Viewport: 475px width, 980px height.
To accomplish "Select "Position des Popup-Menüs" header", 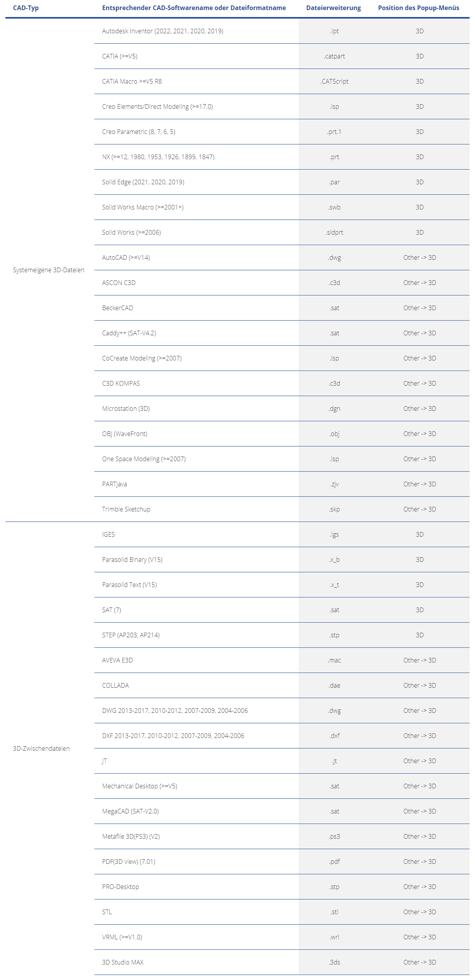I will pos(419,8).
